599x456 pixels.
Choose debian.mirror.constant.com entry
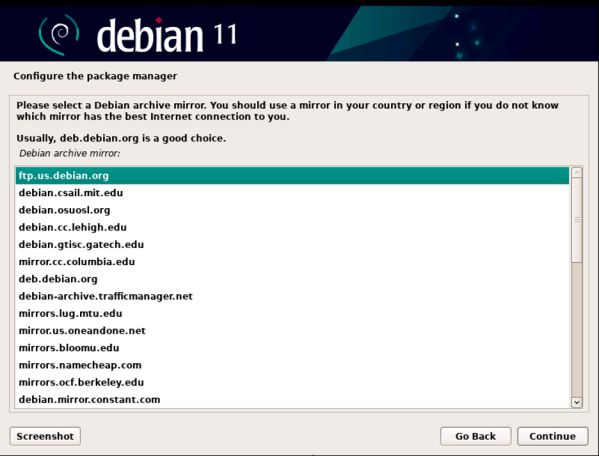[x=292, y=399]
